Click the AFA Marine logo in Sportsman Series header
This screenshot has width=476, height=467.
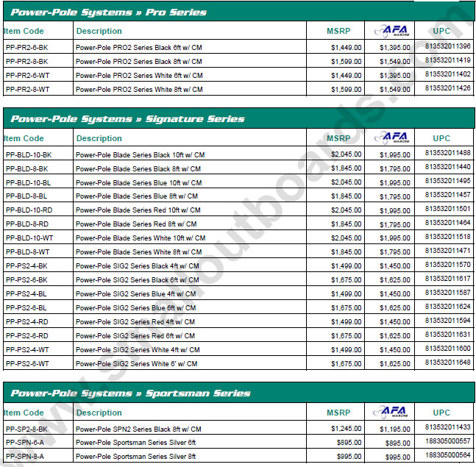(x=391, y=412)
